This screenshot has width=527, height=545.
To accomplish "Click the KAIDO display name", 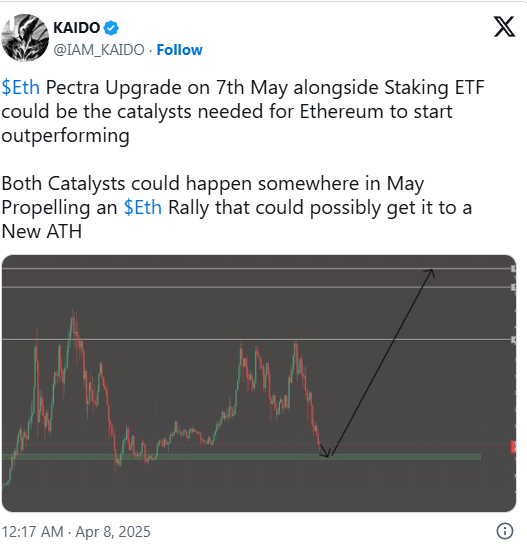I will point(77,27).
